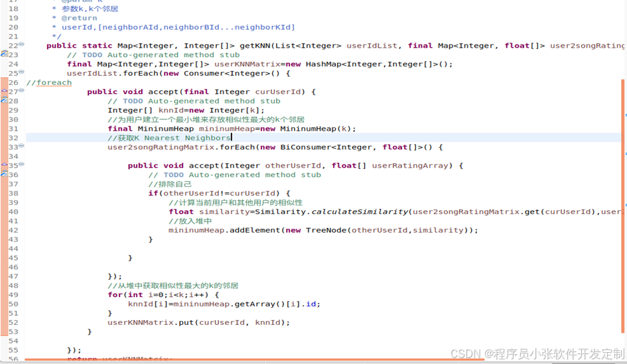Image resolution: width=627 pixels, height=364 pixels.
Task: Collapse the getKNN method fold at line 22
Action: point(22,44)
